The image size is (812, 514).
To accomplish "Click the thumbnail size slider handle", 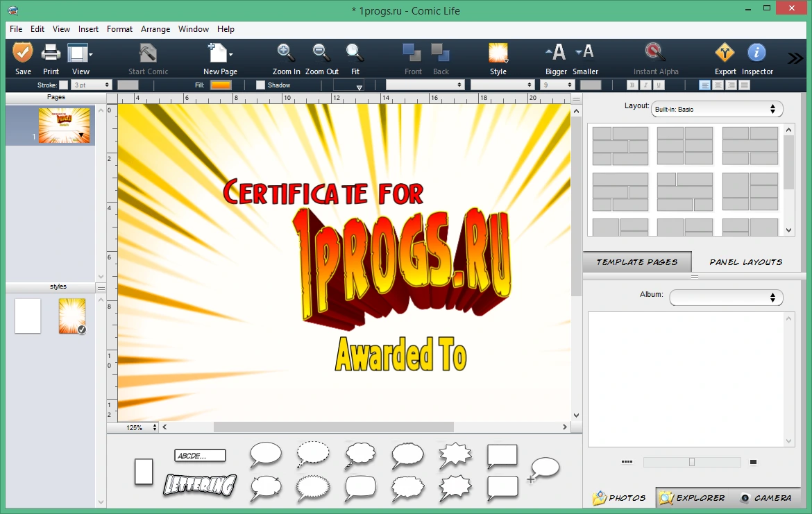I will [692, 462].
